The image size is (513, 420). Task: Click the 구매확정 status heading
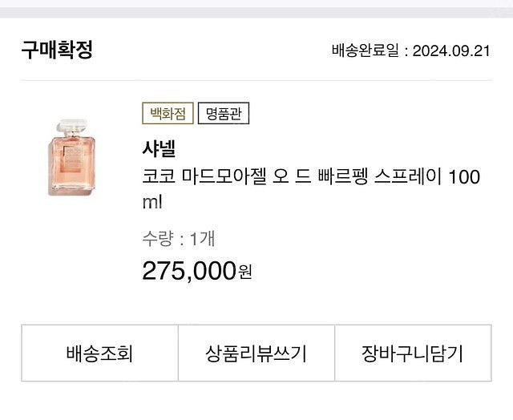point(57,50)
